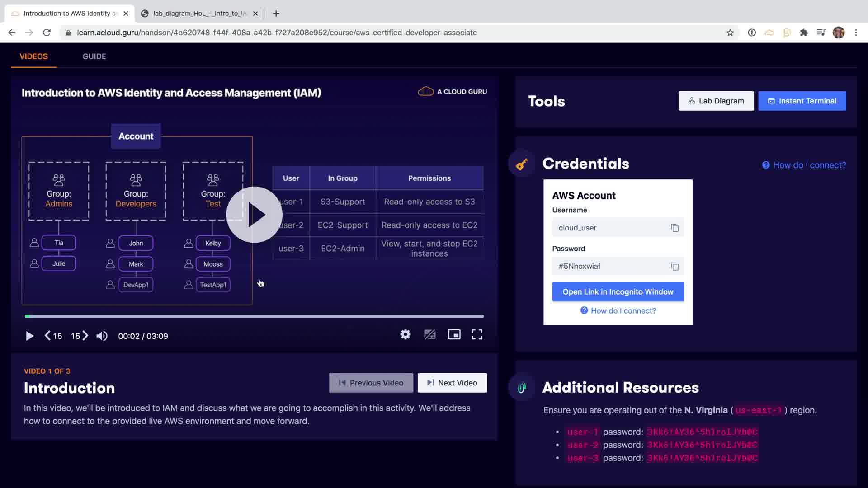868x488 pixels.
Task: Switch to the GUIDE tab
Action: pos(94,56)
